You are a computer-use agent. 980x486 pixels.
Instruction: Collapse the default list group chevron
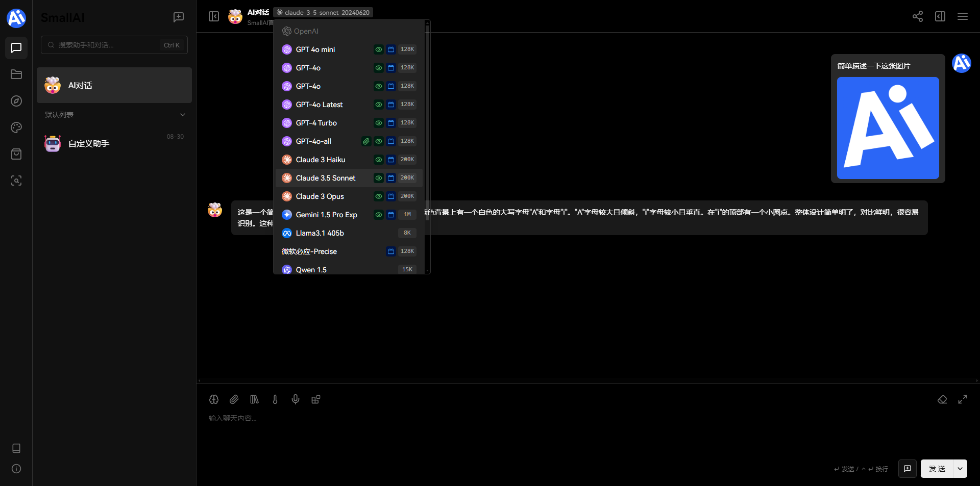click(183, 115)
